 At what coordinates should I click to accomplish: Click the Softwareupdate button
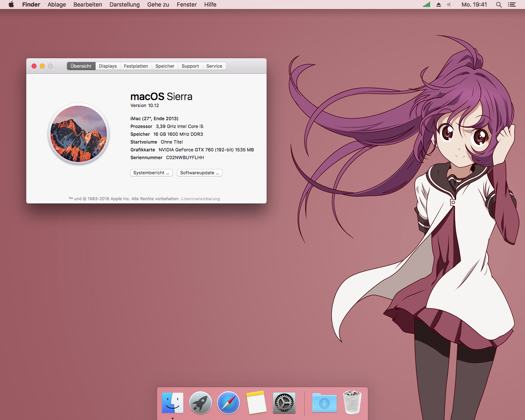coord(199,173)
